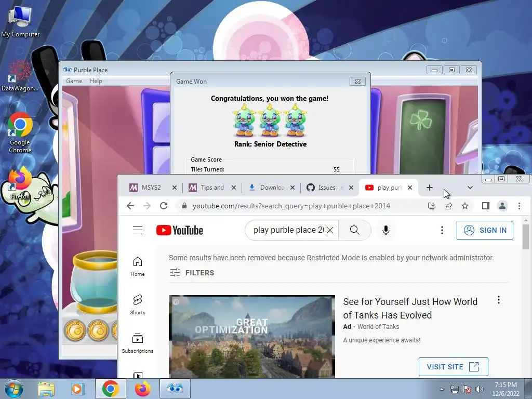This screenshot has width=532, height=399.
Task: Switch to the Tips and tab
Action: 212,188
